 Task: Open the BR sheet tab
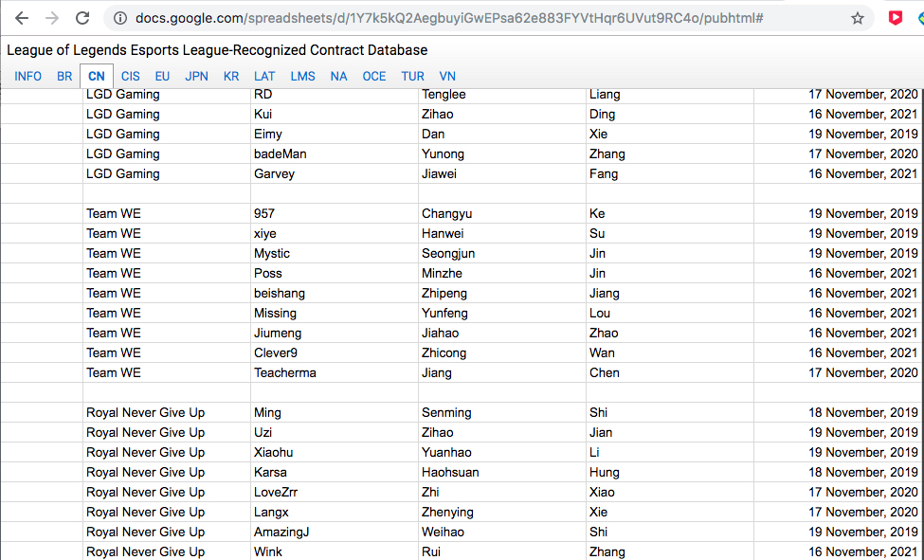click(64, 76)
